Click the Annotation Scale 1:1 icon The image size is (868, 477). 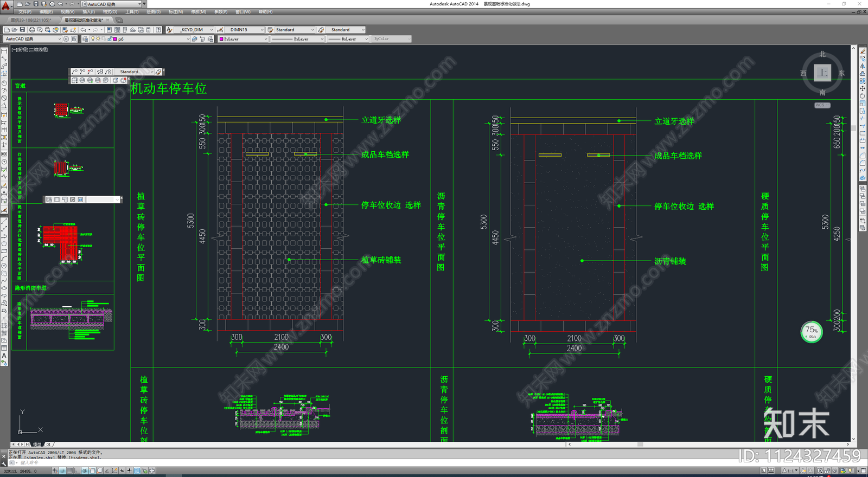point(789,471)
